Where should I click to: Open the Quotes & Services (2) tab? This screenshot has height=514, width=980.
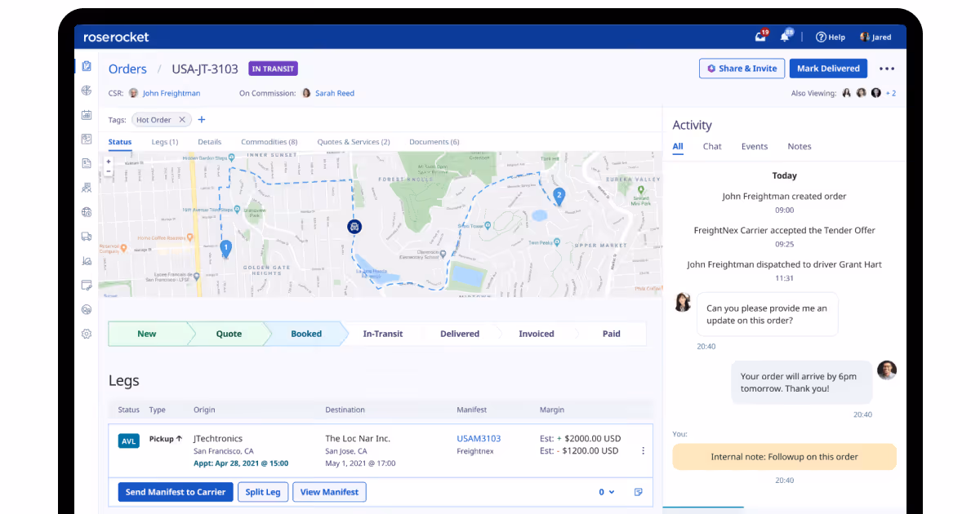(354, 142)
